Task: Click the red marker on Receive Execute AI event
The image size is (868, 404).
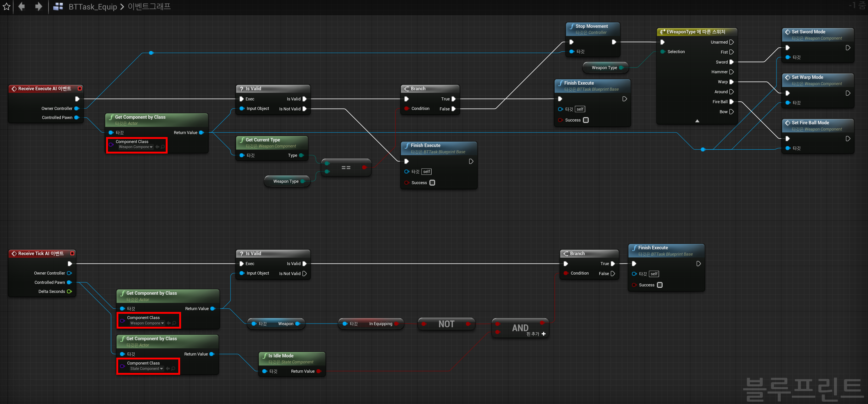Action: [80, 89]
